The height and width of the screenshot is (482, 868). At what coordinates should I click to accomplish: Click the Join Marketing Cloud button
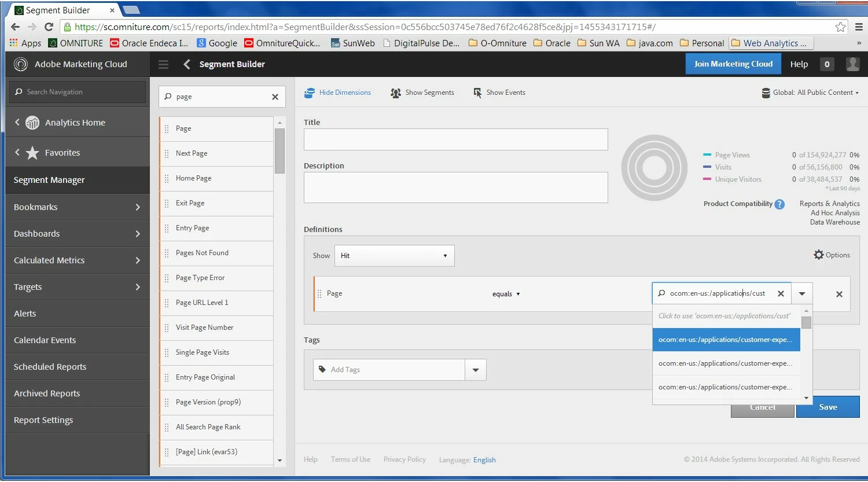point(733,64)
